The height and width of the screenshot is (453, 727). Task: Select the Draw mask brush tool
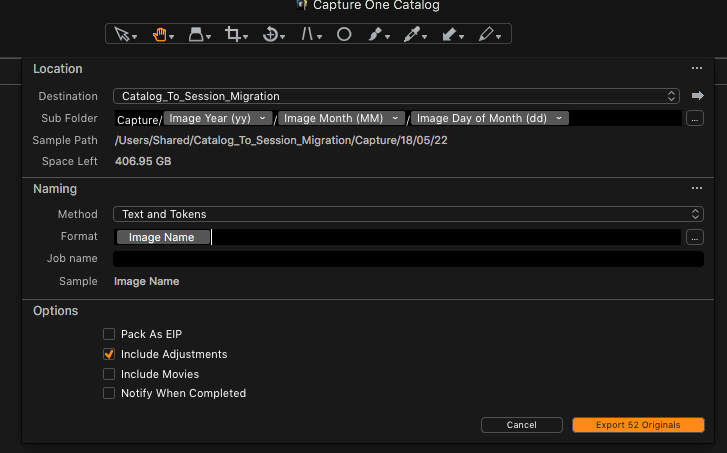pos(375,34)
